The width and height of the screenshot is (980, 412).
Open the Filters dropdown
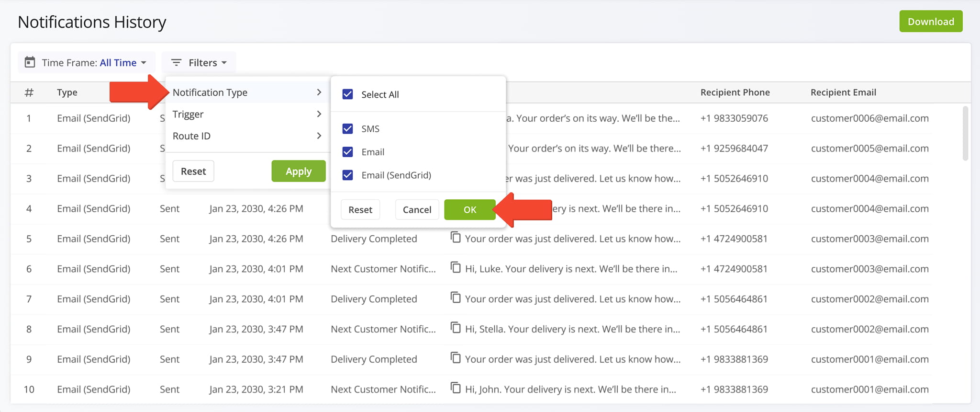[199, 63]
